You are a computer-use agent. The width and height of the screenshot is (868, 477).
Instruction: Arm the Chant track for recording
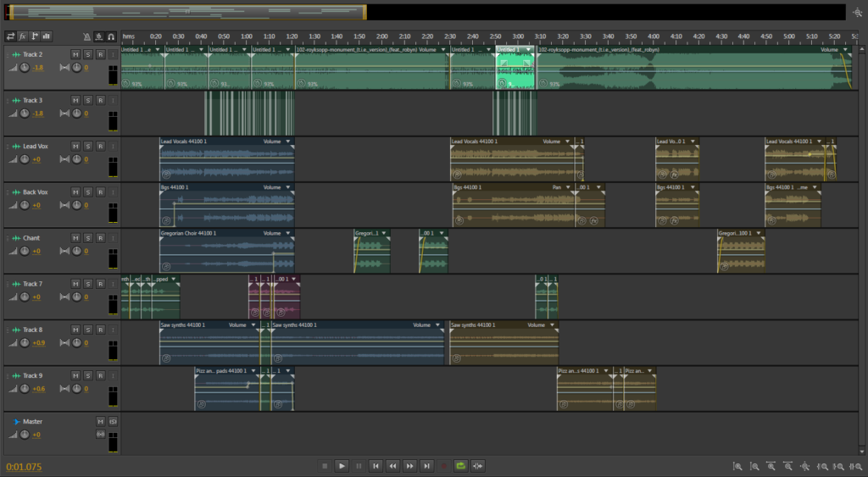(100, 237)
